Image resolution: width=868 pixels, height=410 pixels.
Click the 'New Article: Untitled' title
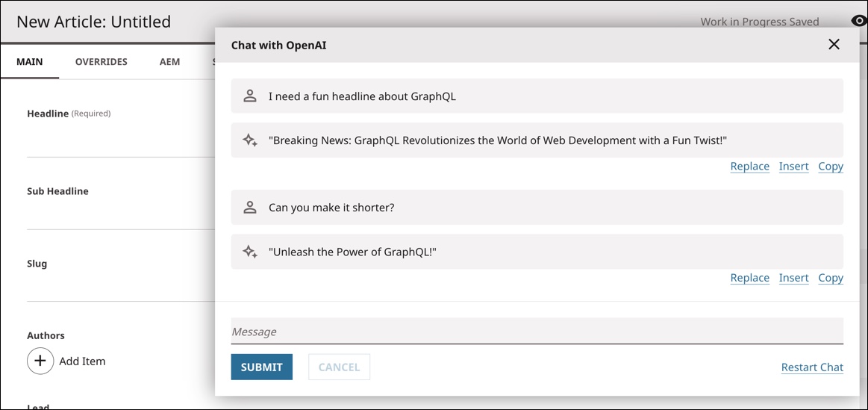coord(93,22)
